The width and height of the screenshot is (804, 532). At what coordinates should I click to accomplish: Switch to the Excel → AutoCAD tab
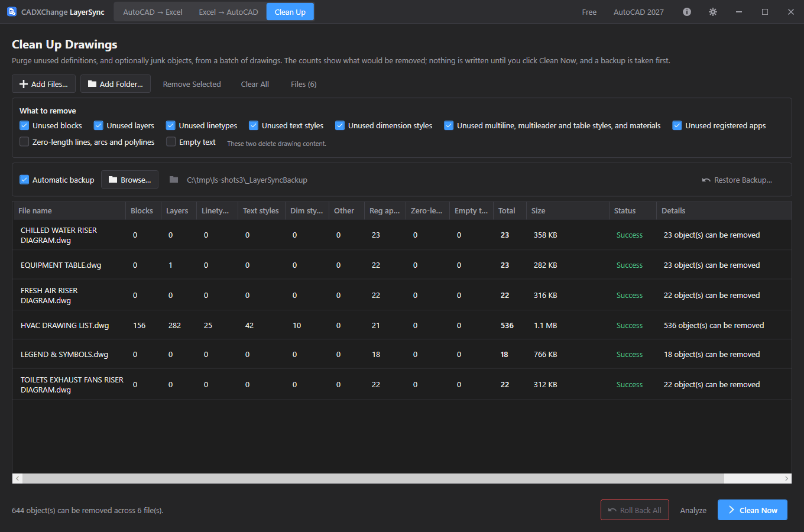tap(228, 12)
